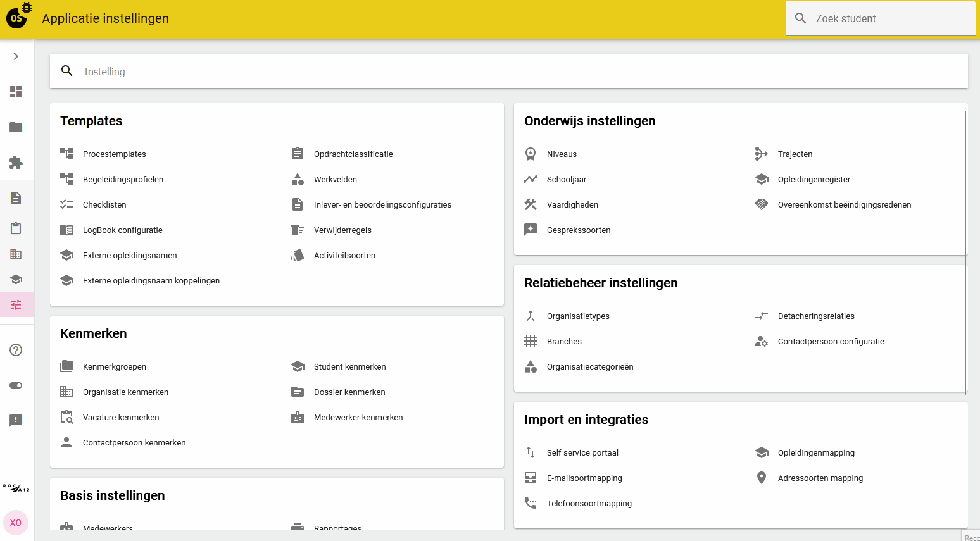Click the OS logo in header

tap(18, 16)
